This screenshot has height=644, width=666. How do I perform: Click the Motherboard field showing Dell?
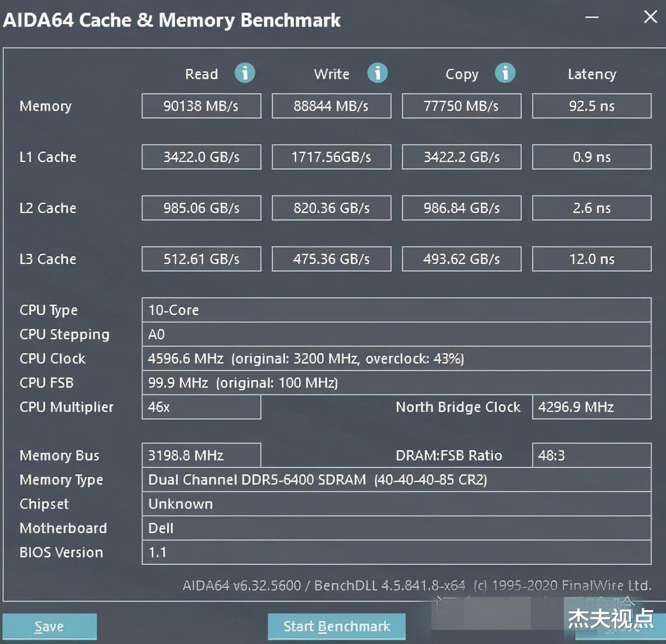(x=396, y=528)
